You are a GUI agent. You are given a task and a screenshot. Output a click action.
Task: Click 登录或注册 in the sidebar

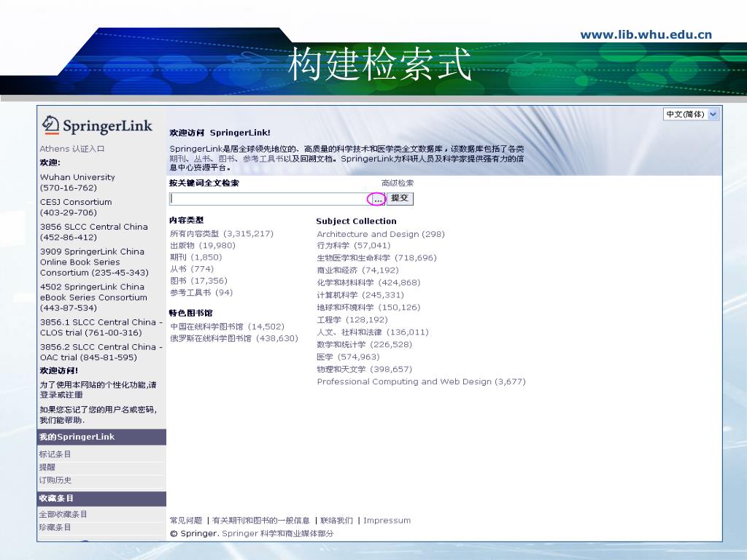[x=61, y=394]
